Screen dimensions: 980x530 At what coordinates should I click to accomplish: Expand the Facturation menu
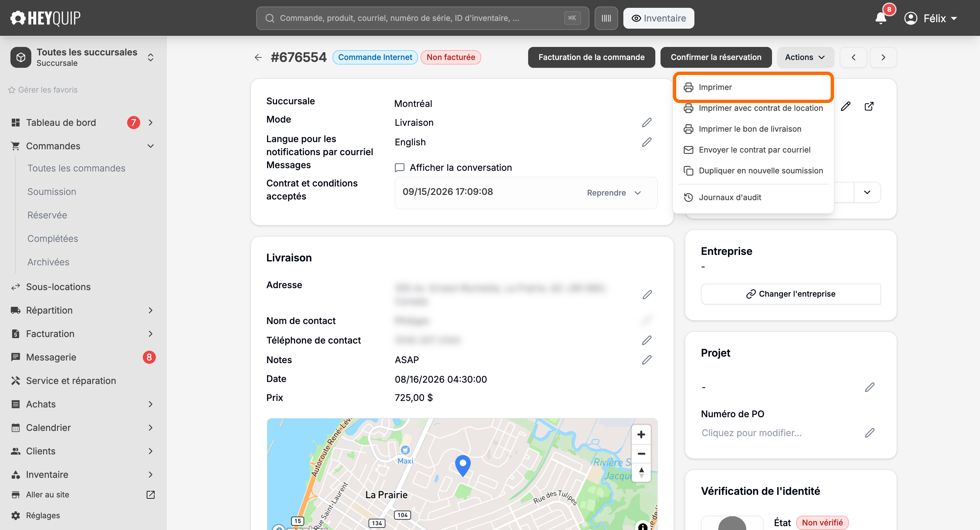(151, 334)
